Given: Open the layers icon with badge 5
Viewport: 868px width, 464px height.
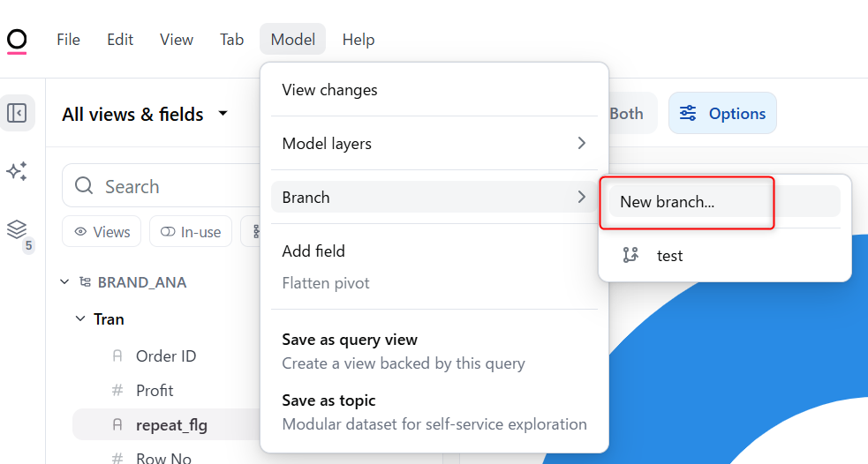Looking at the screenshot, I should click(x=18, y=231).
